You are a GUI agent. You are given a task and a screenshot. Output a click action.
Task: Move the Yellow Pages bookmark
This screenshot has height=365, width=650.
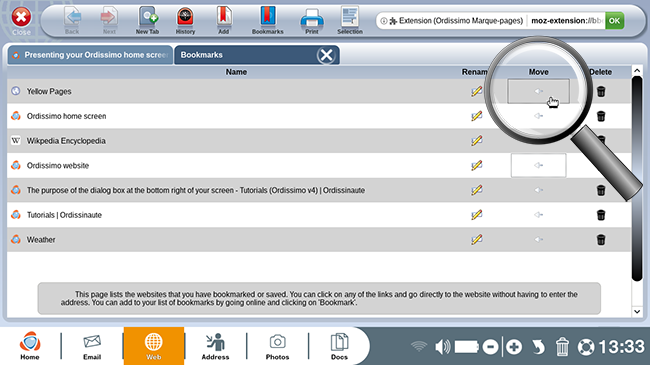click(538, 91)
